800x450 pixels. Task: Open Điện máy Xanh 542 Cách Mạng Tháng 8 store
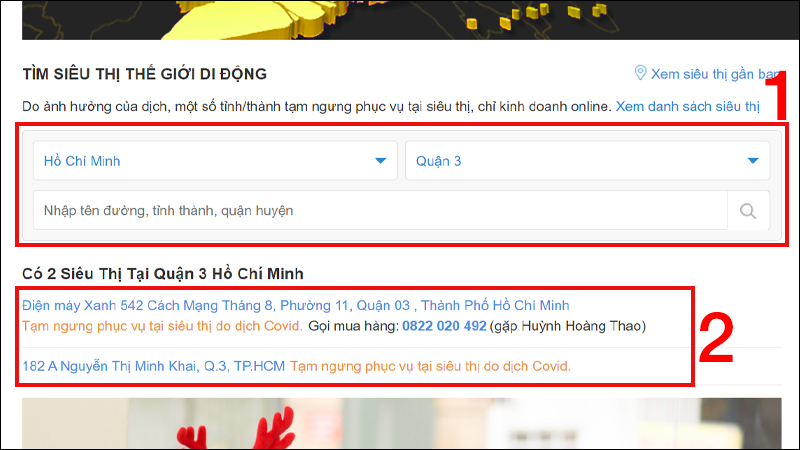pos(295,306)
